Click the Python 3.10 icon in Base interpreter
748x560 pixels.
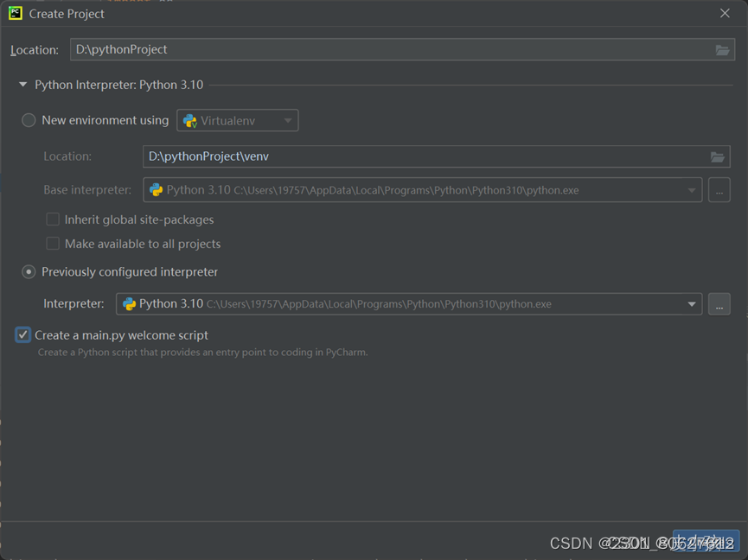pyautogui.click(x=157, y=189)
